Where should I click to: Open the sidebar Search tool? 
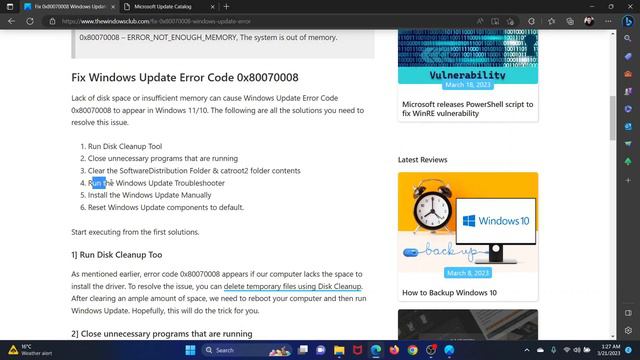[628, 38]
